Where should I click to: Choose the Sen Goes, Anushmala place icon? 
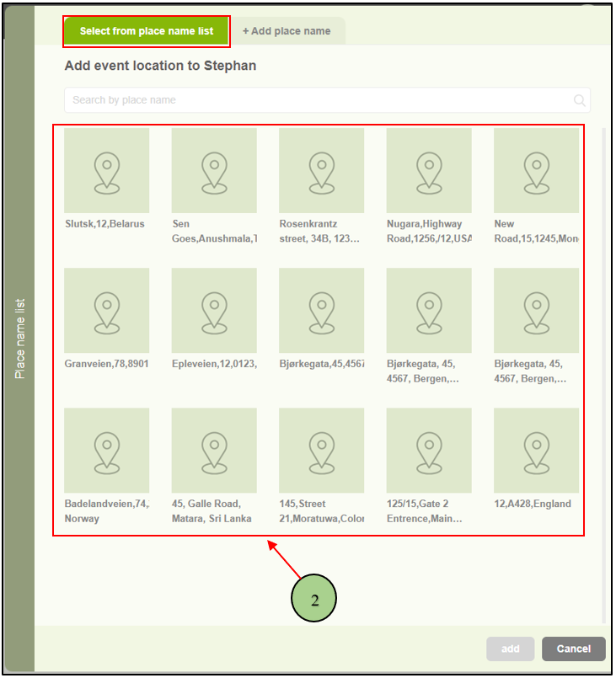[x=214, y=170]
